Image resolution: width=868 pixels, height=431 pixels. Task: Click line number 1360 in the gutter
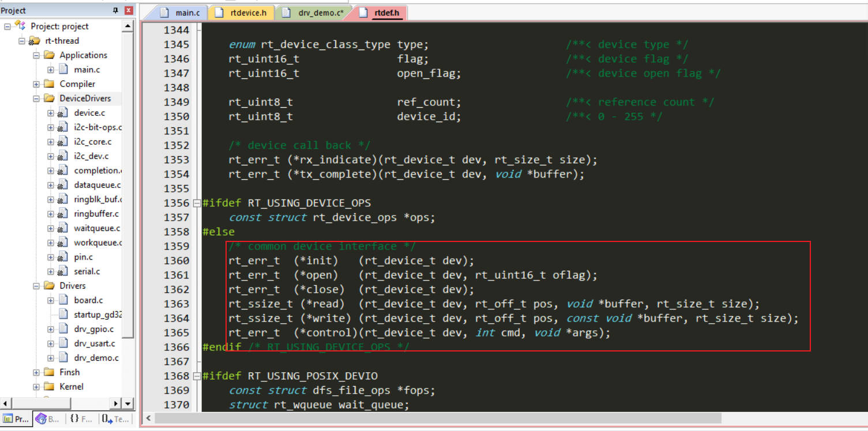176,260
